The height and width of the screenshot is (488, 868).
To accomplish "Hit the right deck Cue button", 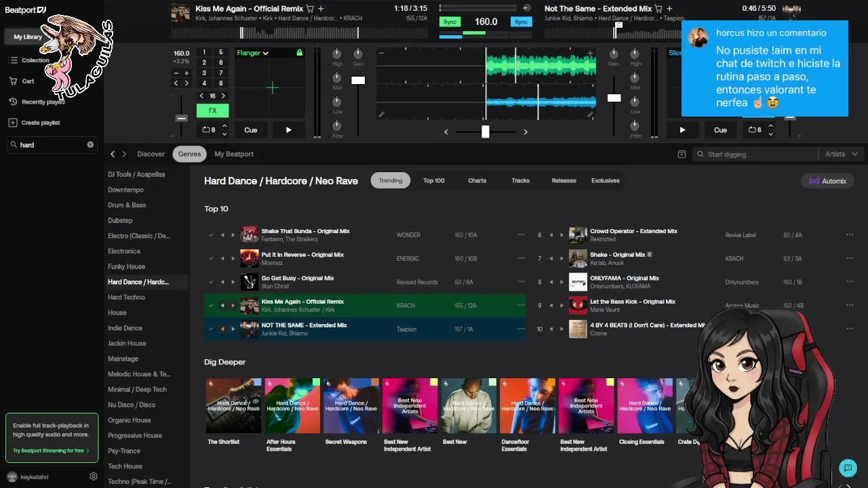I will [x=720, y=130].
